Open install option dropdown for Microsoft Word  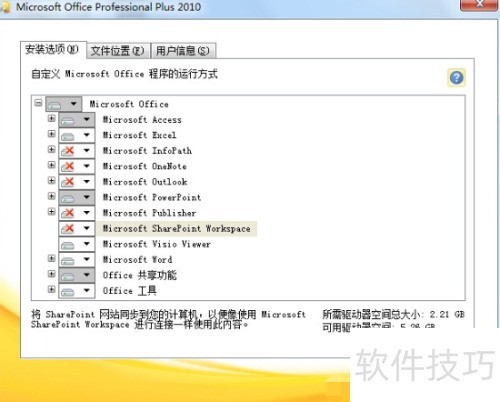[77, 260]
